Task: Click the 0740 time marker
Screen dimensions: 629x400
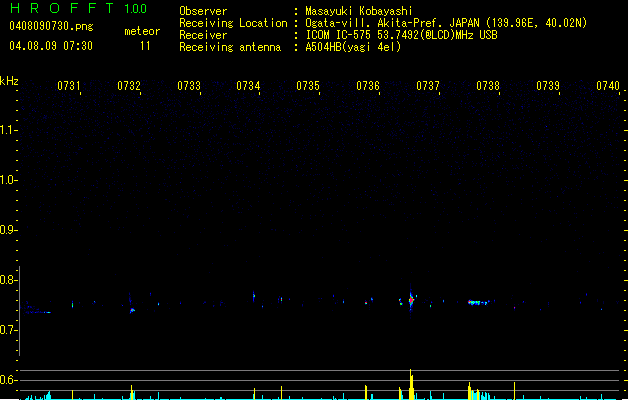Action: [x=608, y=86]
